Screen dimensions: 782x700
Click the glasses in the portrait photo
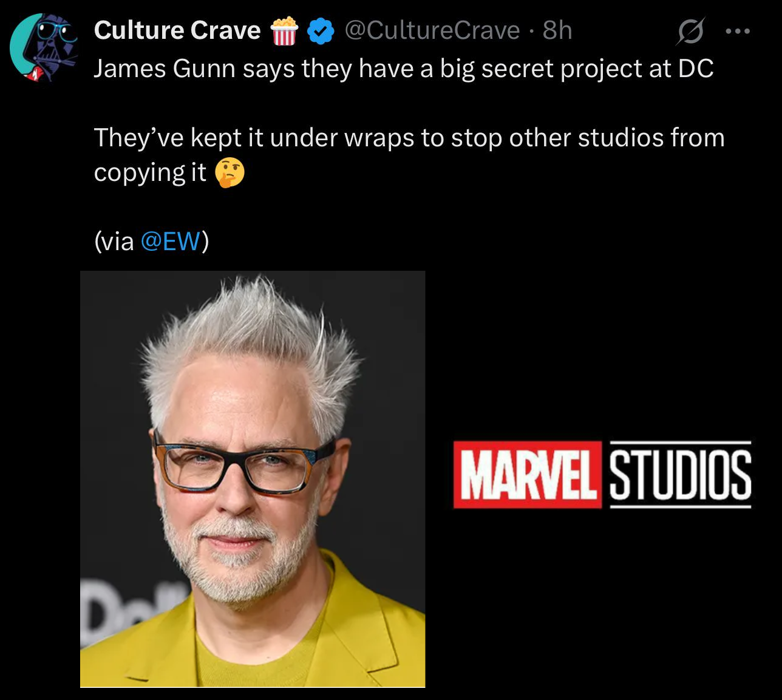[243, 464]
